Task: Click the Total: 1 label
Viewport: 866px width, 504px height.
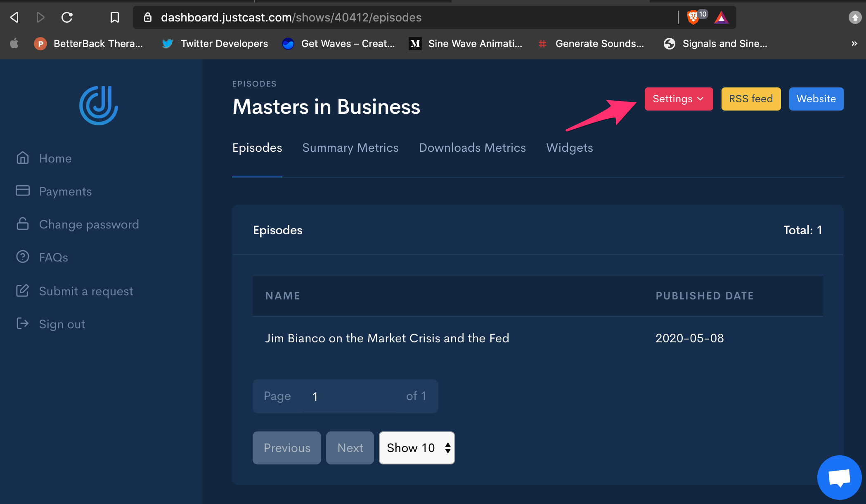Action: pyautogui.click(x=803, y=230)
